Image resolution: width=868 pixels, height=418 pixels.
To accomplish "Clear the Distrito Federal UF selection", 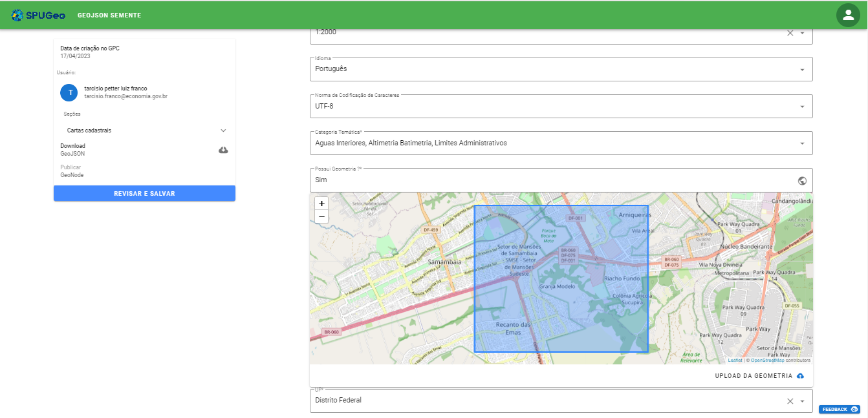I will pos(790,401).
